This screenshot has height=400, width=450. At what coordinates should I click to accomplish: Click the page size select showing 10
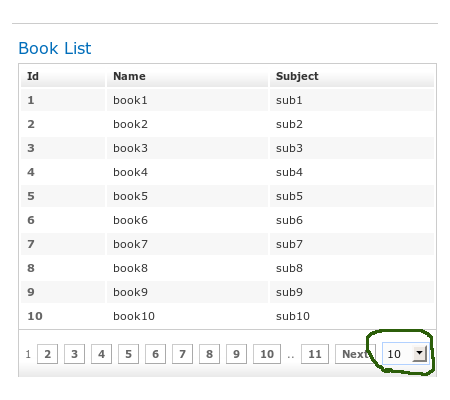click(x=406, y=354)
